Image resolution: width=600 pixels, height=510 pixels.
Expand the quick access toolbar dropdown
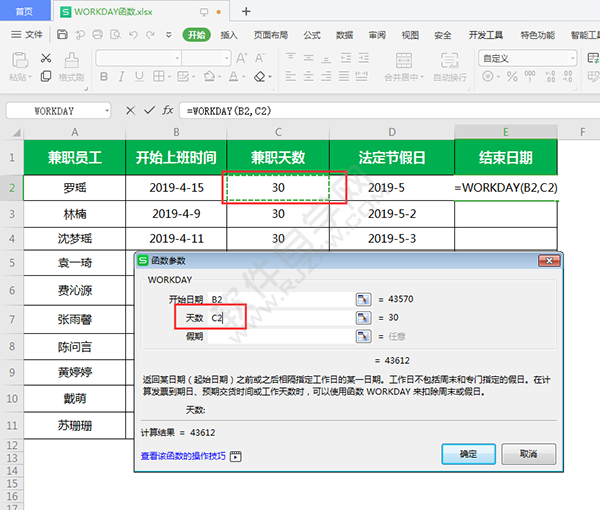point(168,35)
